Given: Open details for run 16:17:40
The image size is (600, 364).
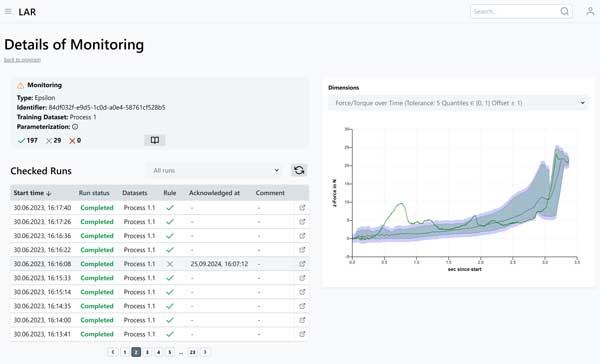Looking at the screenshot, I should tap(302, 208).
